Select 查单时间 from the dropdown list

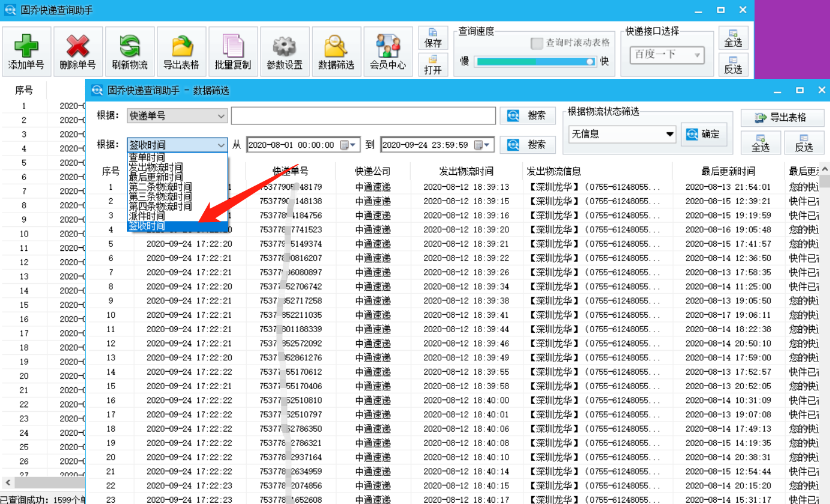pos(177,157)
